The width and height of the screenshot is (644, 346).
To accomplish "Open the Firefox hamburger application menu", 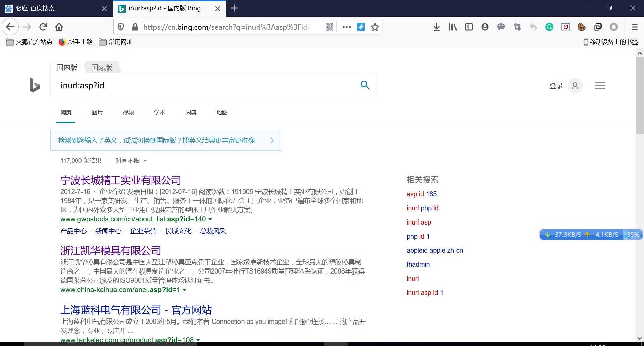I will [x=634, y=27].
